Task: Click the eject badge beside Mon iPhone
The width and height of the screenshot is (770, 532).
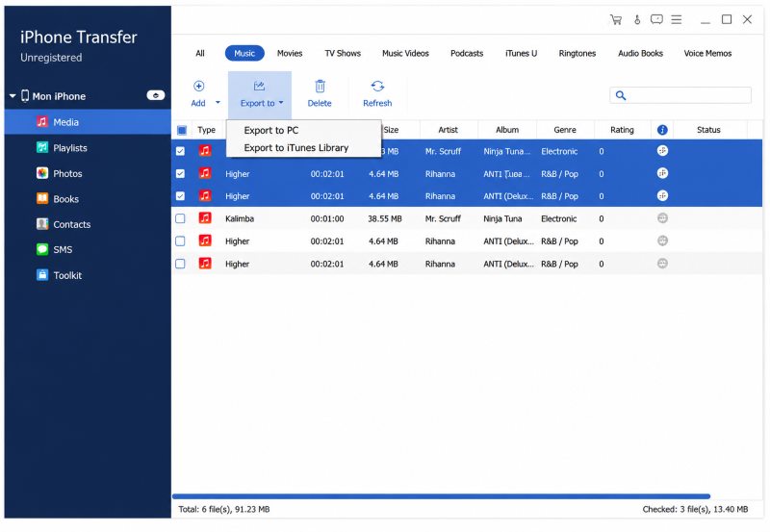Action: 156,95
